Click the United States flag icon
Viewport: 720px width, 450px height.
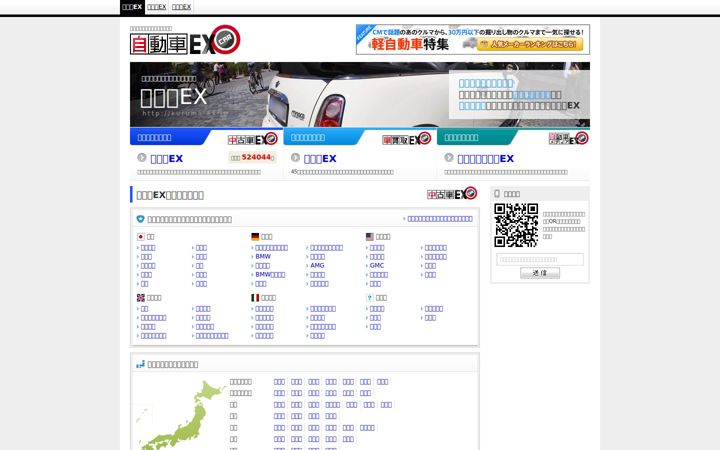pos(370,237)
